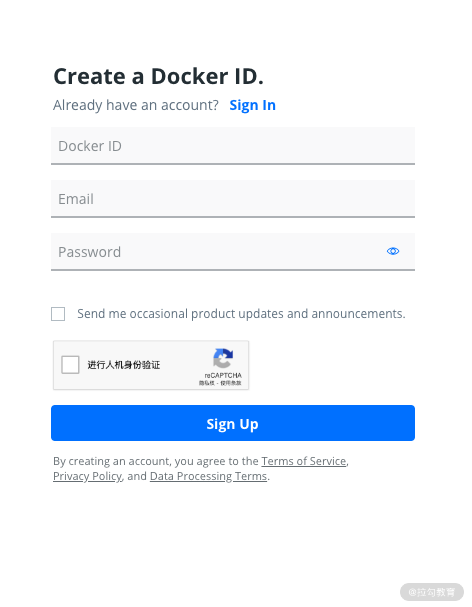Click the 'Create a Docker ID.' heading
This screenshot has width=472, height=607.
(x=158, y=76)
